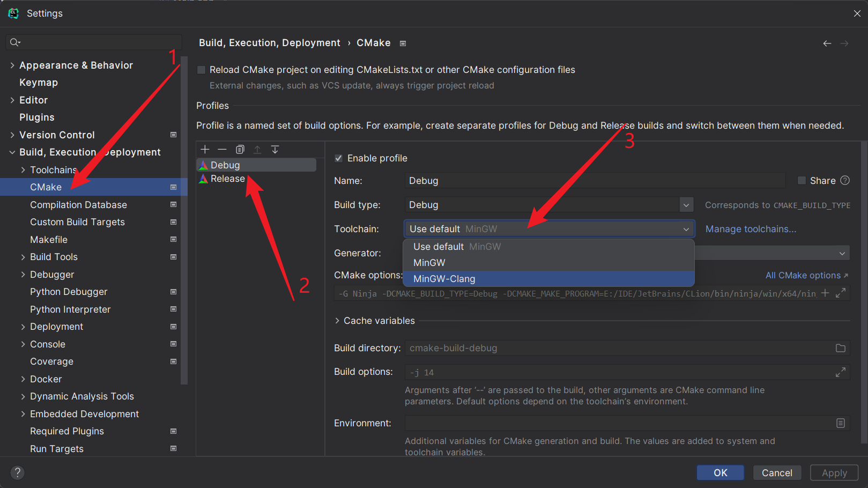Expand the Cache variables section
Image resolution: width=868 pixels, height=488 pixels.
[337, 321]
